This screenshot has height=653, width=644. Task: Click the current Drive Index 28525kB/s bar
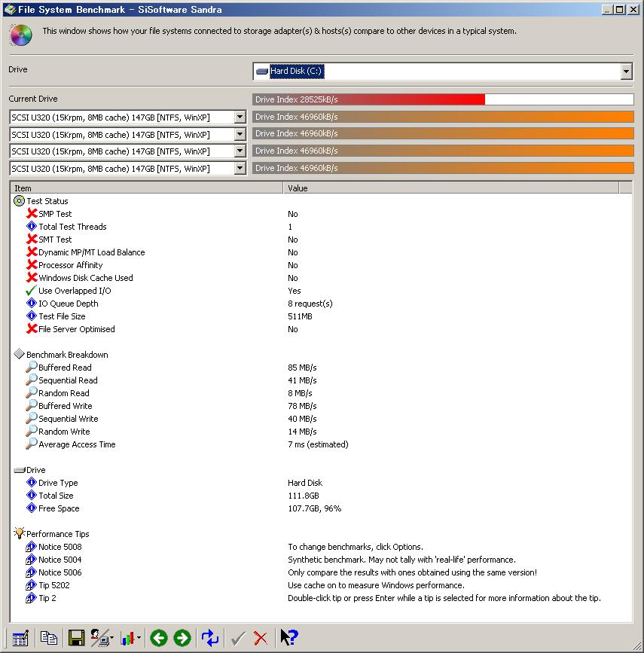[x=443, y=99]
